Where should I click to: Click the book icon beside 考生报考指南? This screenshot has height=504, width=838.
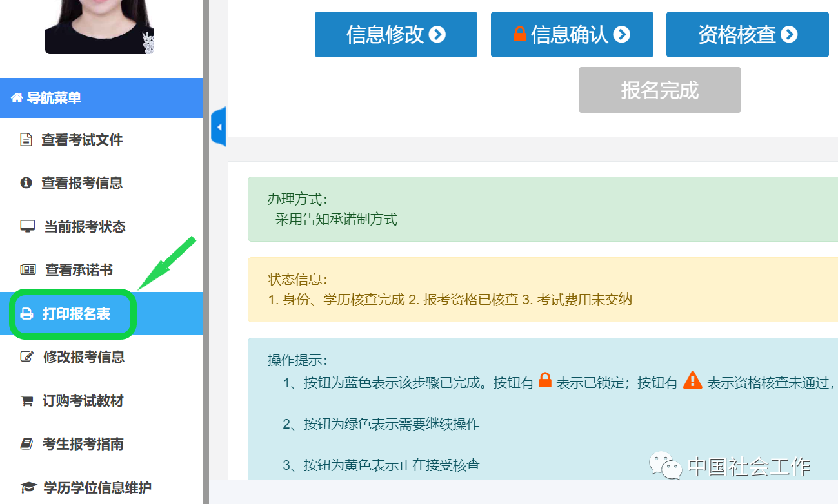26,444
